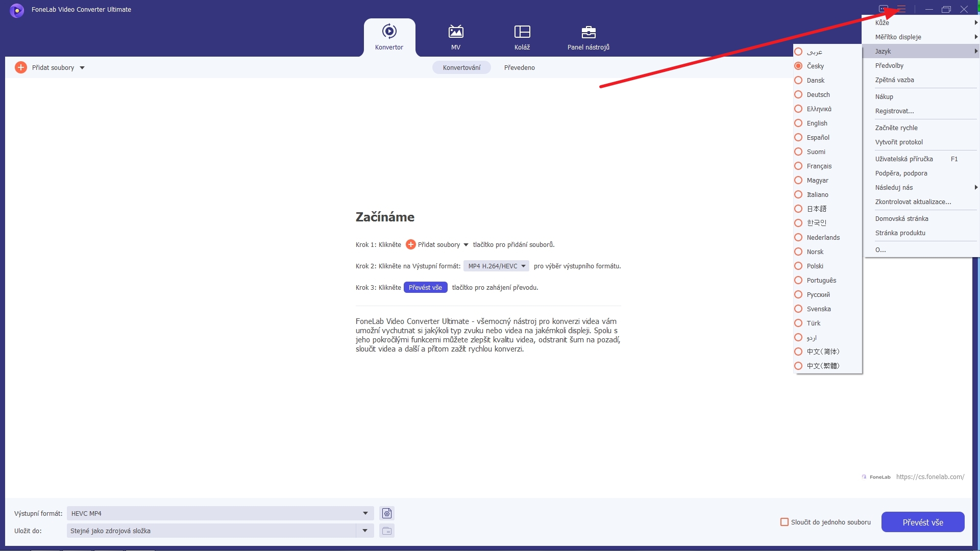Click the small FoneLab logo near link
The height and width of the screenshot is (551, 980).
pos(876,477)
